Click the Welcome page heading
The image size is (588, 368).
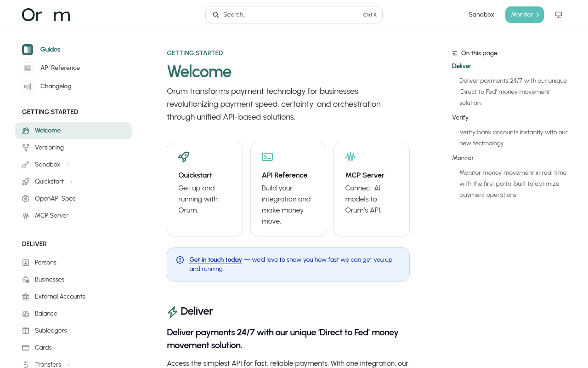[199, 72]
